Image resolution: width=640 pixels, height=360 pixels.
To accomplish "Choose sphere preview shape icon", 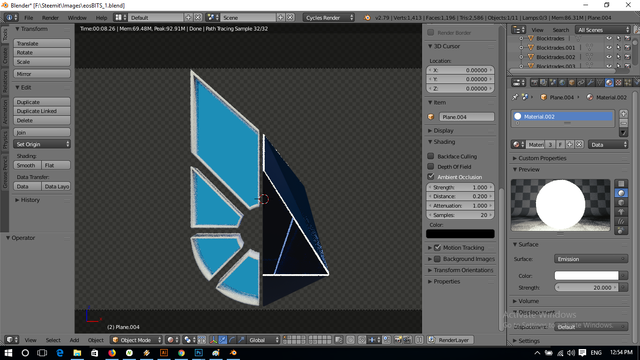I will click(621, 193).
